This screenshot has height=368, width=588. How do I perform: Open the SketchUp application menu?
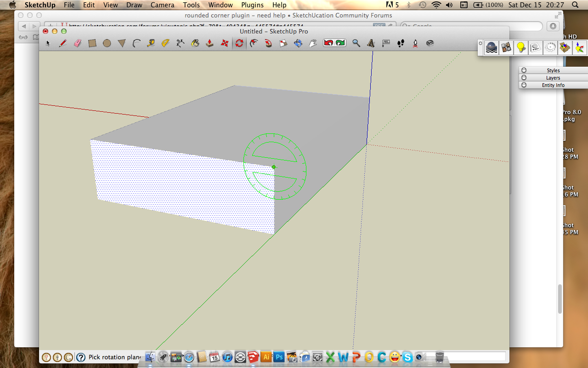coord(40,5)
